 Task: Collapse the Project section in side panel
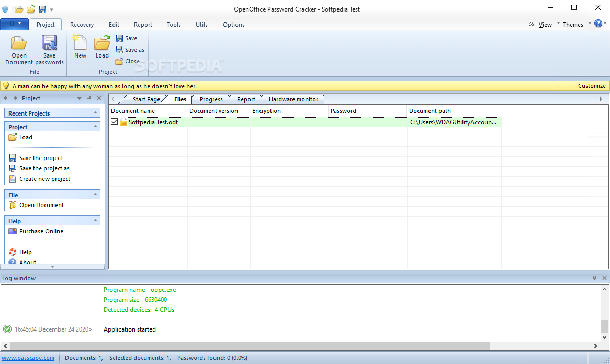pos(95,127)
